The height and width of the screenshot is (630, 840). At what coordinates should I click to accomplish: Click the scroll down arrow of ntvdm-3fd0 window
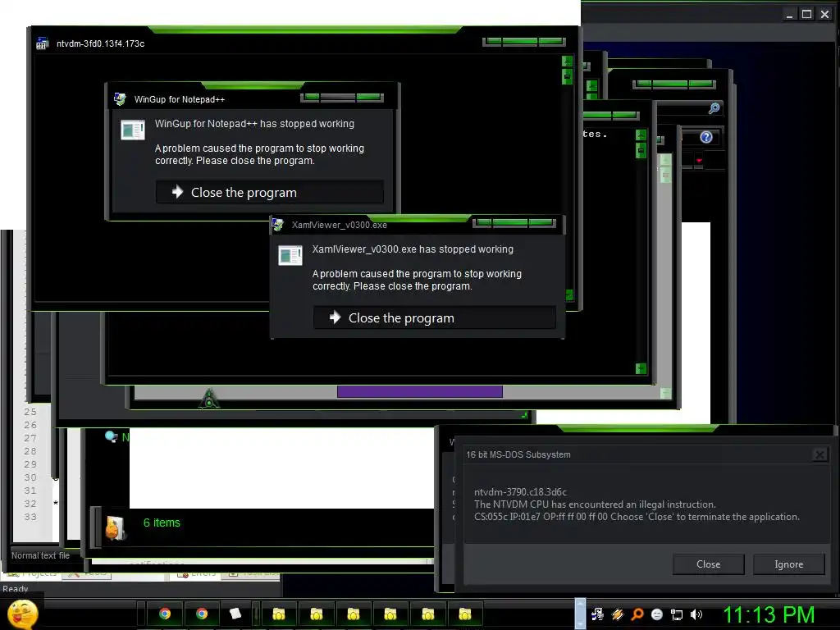click(568, 294)
